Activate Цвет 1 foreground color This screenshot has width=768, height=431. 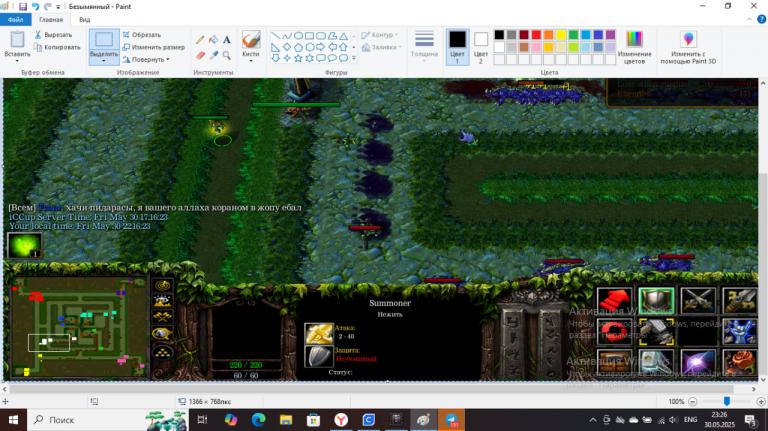point(457,47)
